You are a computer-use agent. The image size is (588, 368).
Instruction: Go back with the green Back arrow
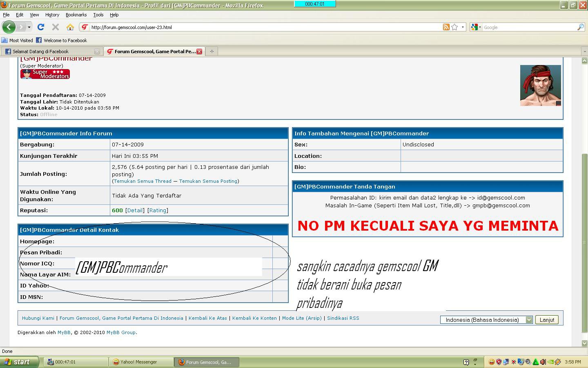click(x=9, y=27)
